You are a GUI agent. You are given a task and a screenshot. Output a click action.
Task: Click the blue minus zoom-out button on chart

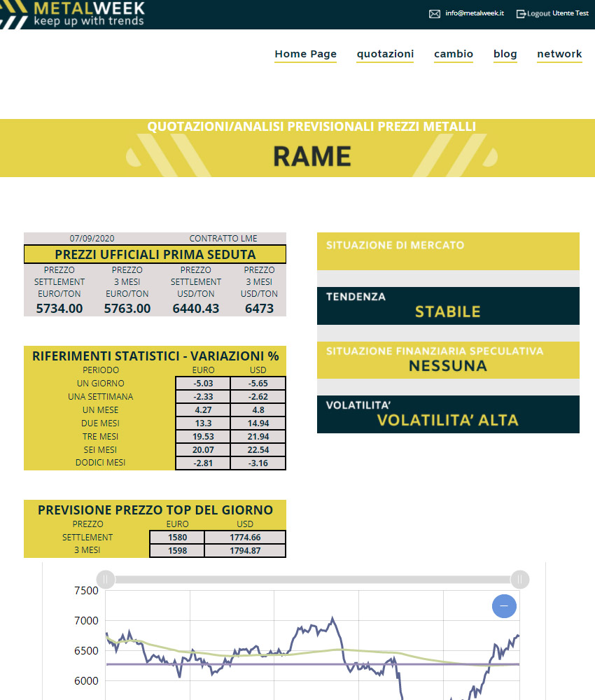[x=504, y=605]
